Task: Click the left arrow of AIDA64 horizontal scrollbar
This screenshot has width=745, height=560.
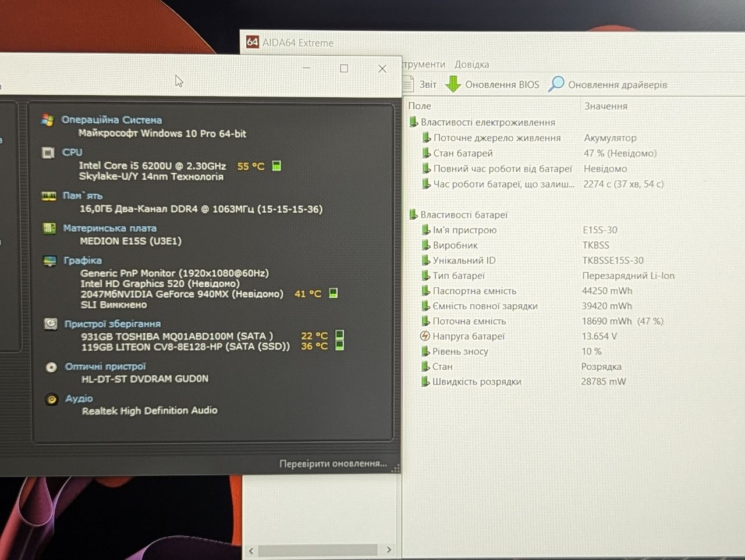Action: 251,550
